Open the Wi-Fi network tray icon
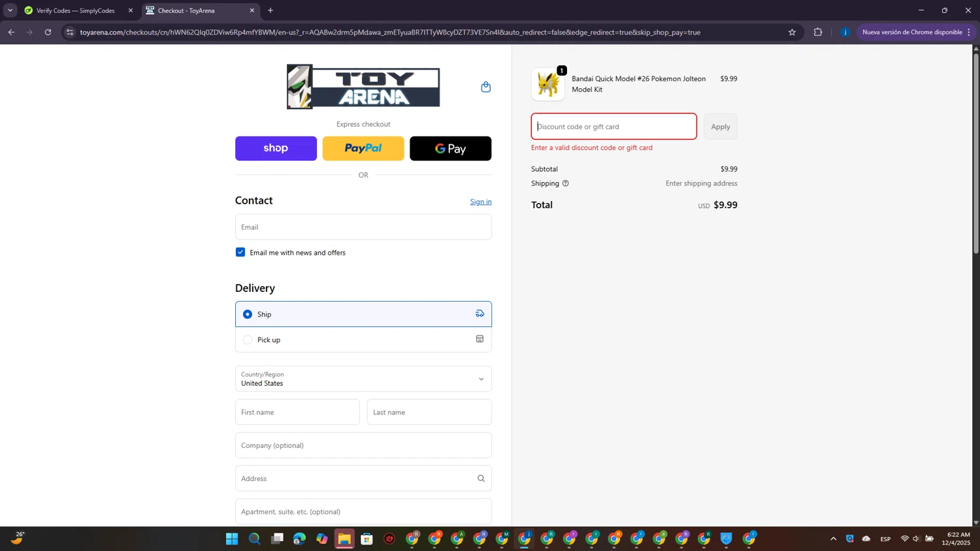Screen dimensions: 980x551 tap(905, 539)
